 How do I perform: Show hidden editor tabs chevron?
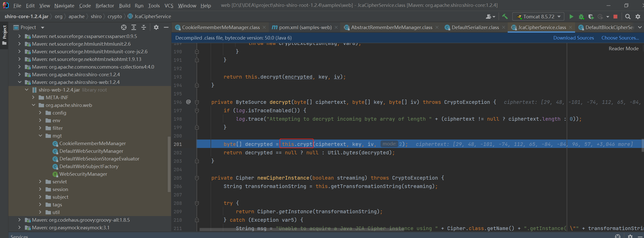click(640, 27)
